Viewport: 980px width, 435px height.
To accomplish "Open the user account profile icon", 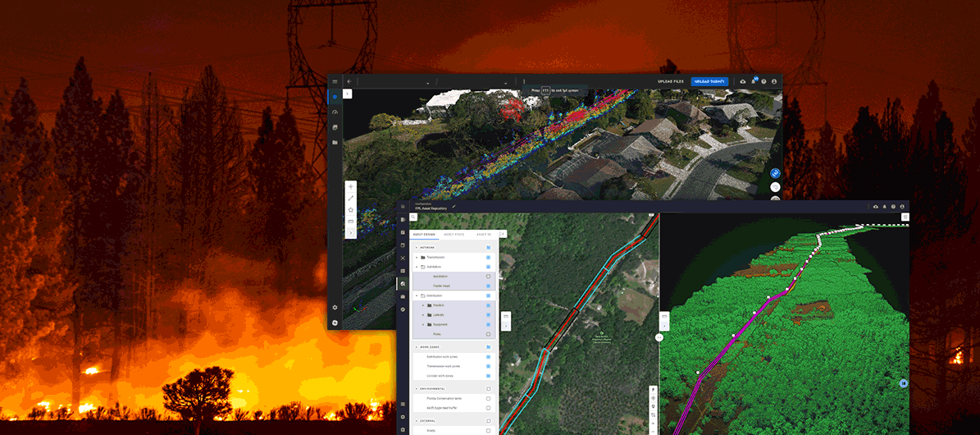I will pos(774,81).
